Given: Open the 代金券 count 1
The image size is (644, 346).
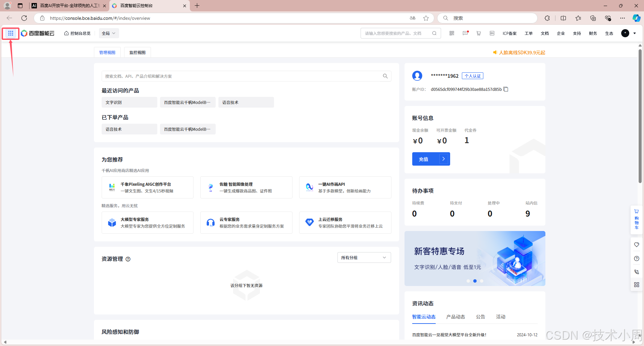Looking at the screenshot, I should 467,140.
